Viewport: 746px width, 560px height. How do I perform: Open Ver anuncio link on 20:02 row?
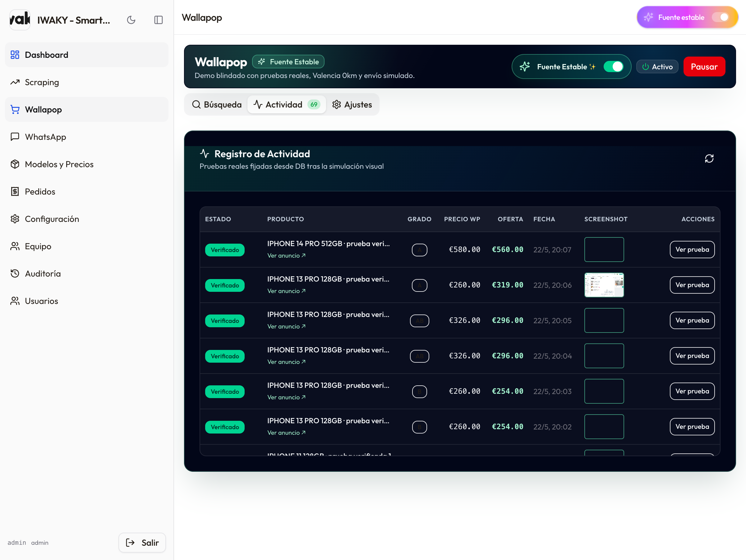pyautogui.click(x=286, y=433)
